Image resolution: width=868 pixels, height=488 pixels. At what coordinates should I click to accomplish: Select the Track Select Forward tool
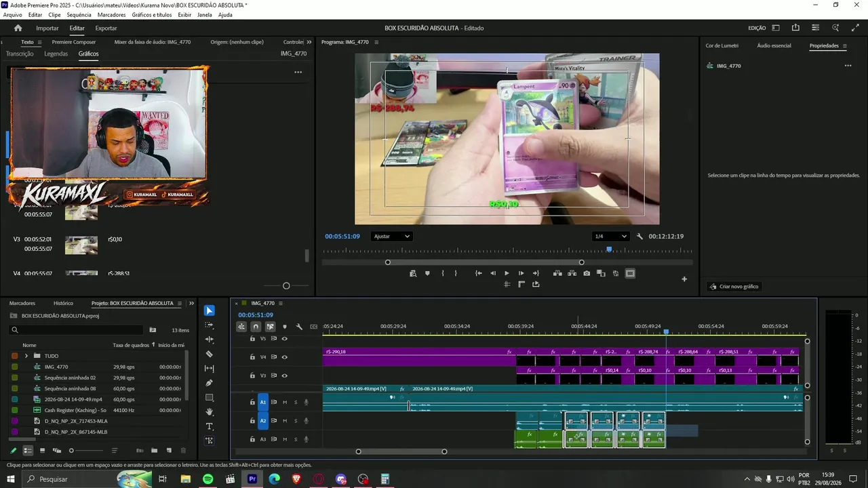click(x=210, y=325)
